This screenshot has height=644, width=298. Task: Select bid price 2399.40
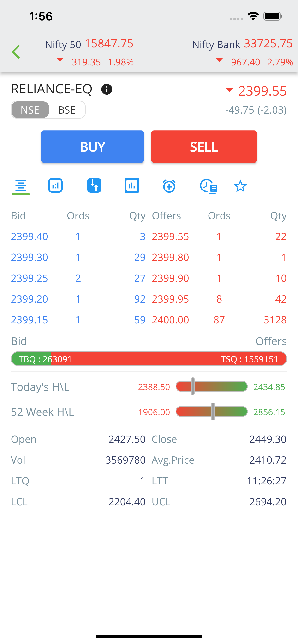pos(29,236)
